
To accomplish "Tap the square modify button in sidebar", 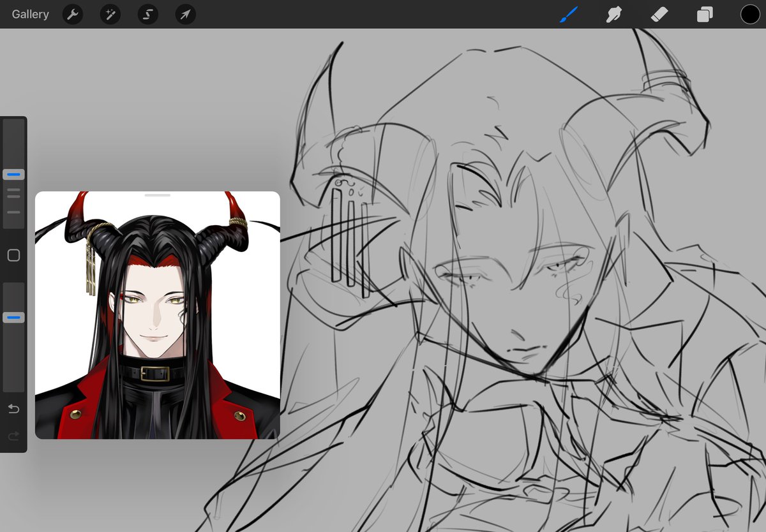I will (x=13, y=255).
